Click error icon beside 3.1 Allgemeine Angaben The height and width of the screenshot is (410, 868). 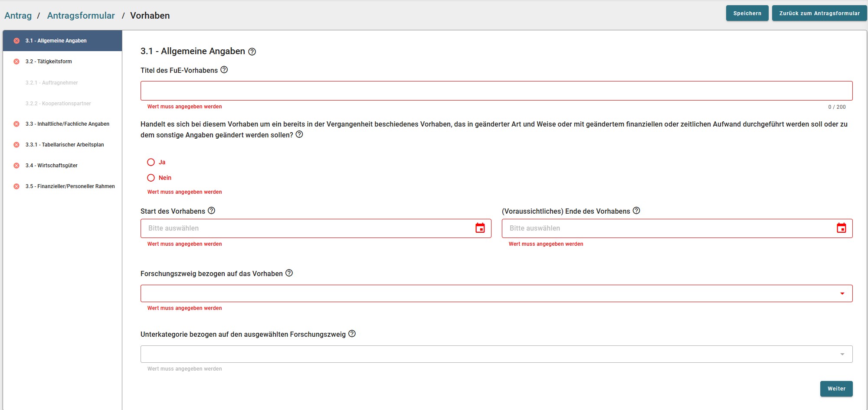(x=16, y=41)
